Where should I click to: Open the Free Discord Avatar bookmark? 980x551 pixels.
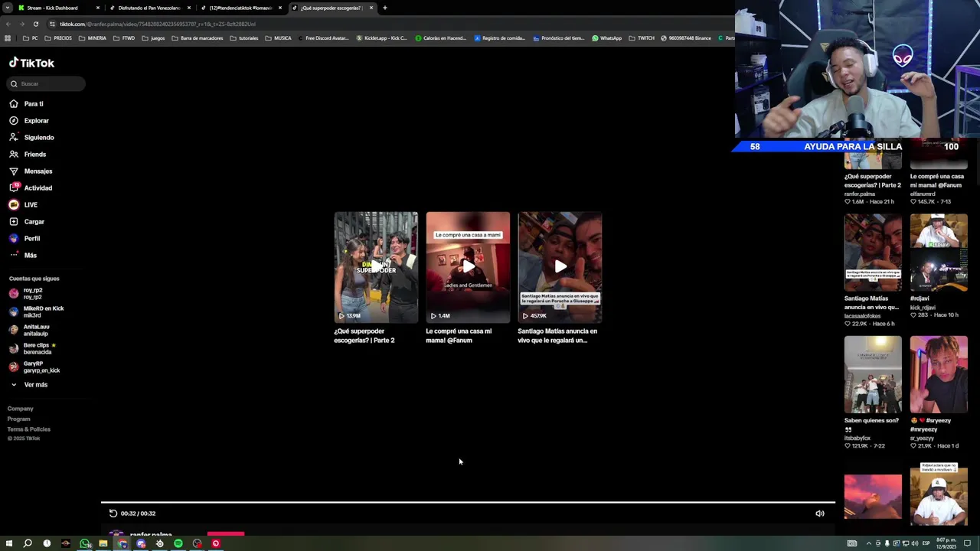323,37
